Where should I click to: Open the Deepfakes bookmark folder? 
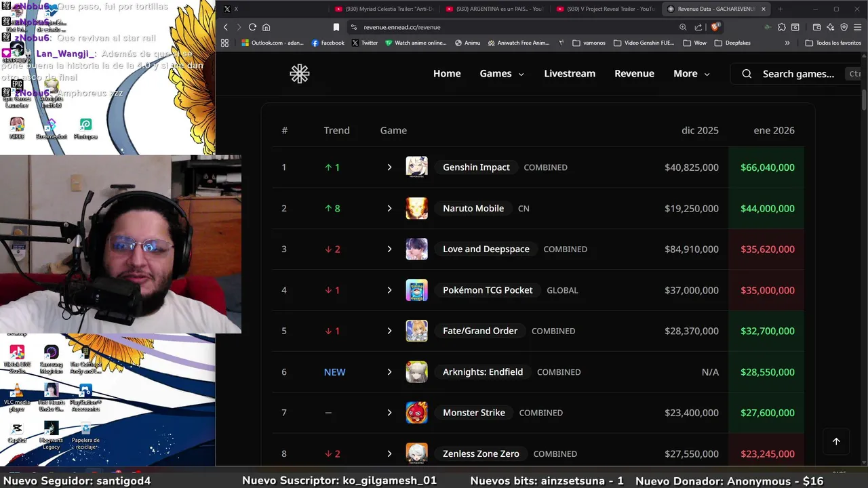tap(732, 43)
